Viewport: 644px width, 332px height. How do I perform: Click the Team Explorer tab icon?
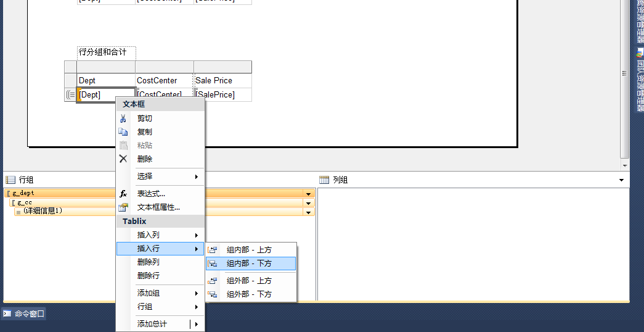coord(640,52)
